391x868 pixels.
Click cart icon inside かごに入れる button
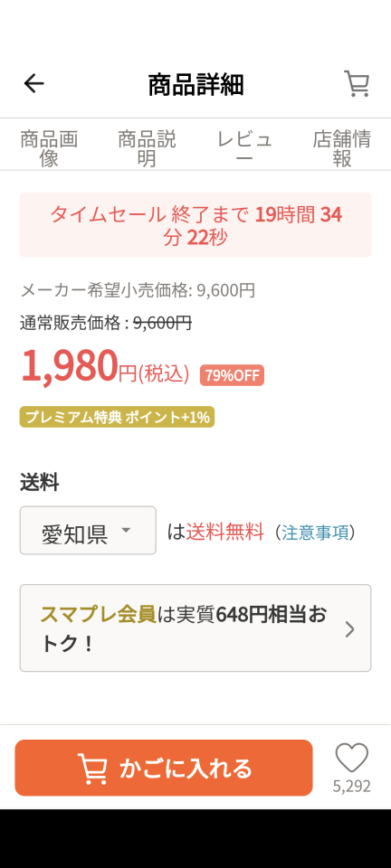pos(92,769)
